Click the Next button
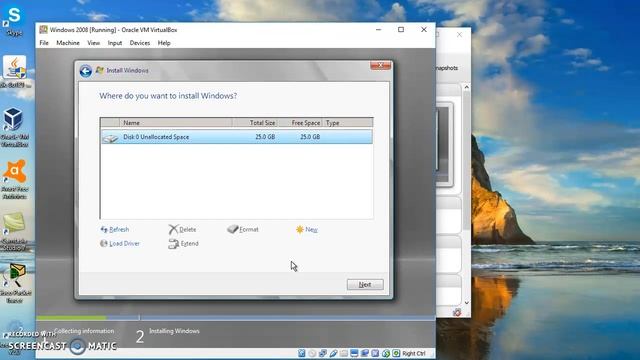This screenshot has height=360, width=640. coord(365,284)
